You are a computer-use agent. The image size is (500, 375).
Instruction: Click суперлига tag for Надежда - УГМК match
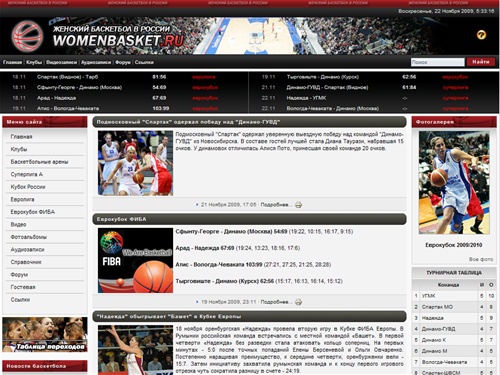point(455,98)
